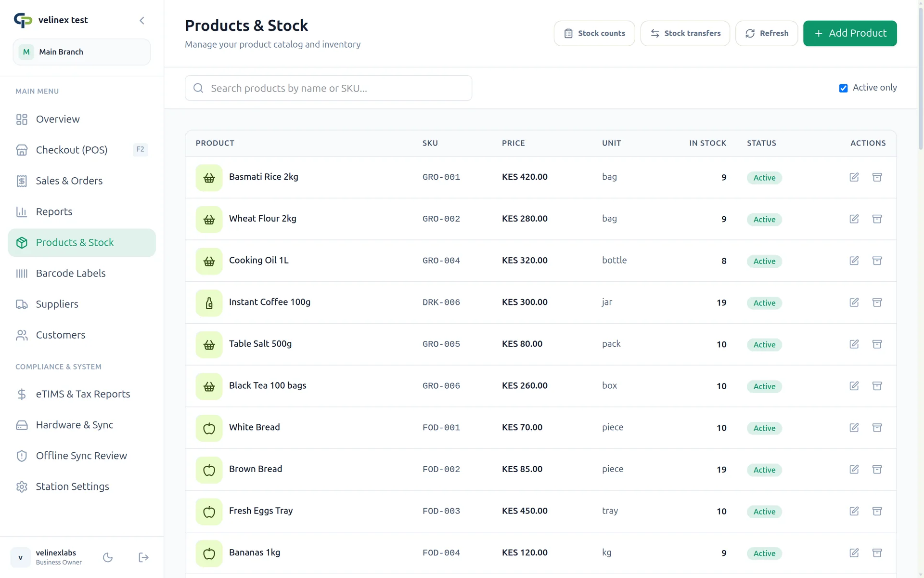Uncheck the Active only checkbox
Viewport: 924px width, 578px height.
click(843, 88)
